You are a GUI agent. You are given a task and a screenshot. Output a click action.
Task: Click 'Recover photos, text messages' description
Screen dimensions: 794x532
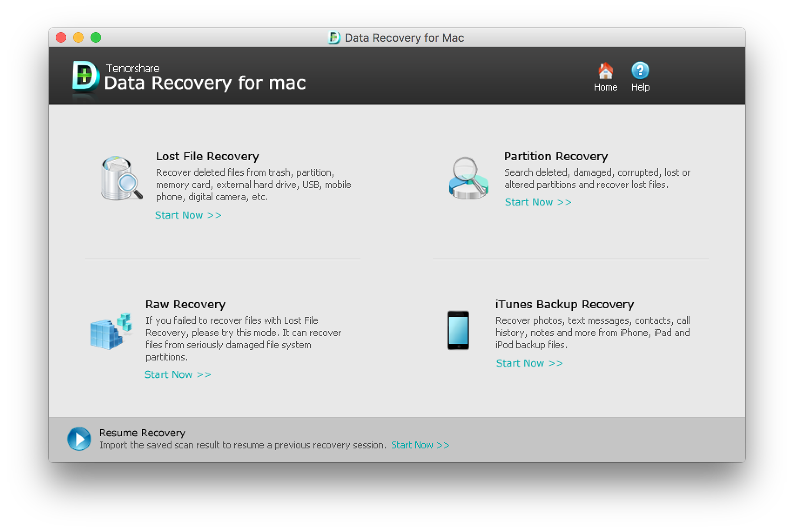592,333
